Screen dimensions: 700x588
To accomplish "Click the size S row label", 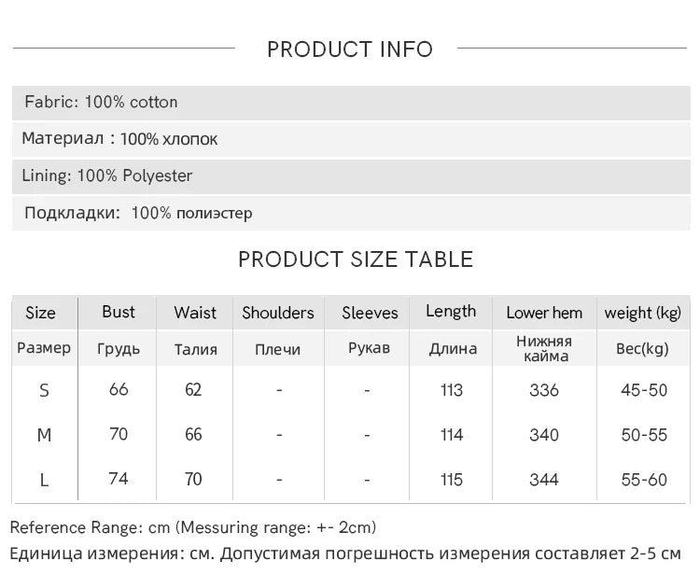I will (x=44, y=391).
